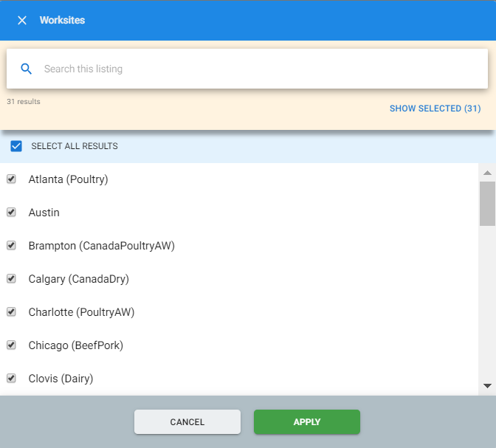Uncheck the Atlanta (Poultry) checkbox

pos(11,179)
